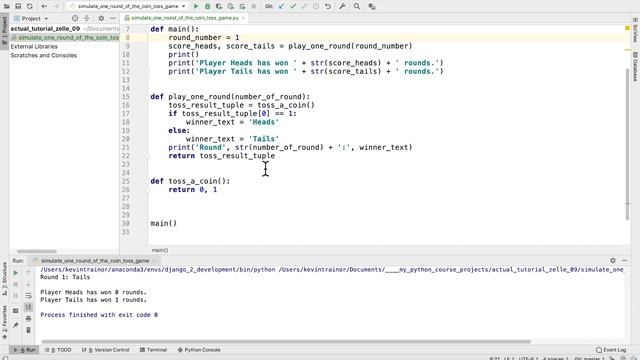
Task: Click the Run console horizontal scrollbar
Action: [286, 342]
